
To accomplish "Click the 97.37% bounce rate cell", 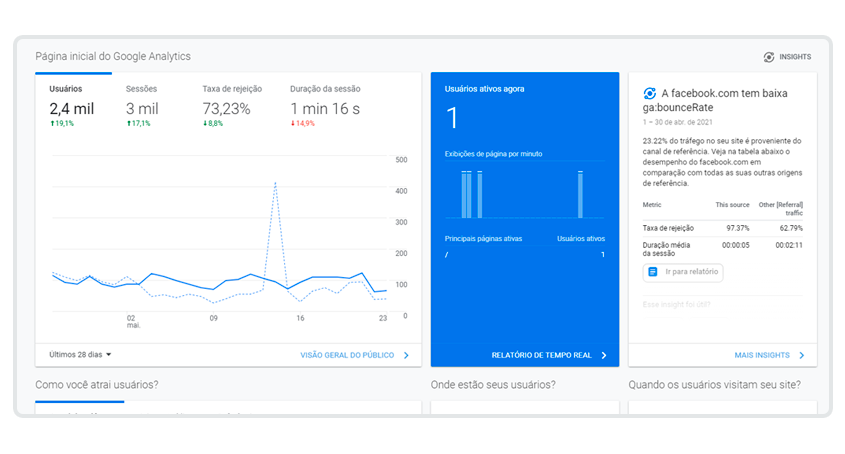I will pyautogui.click(x=738, y=228).
